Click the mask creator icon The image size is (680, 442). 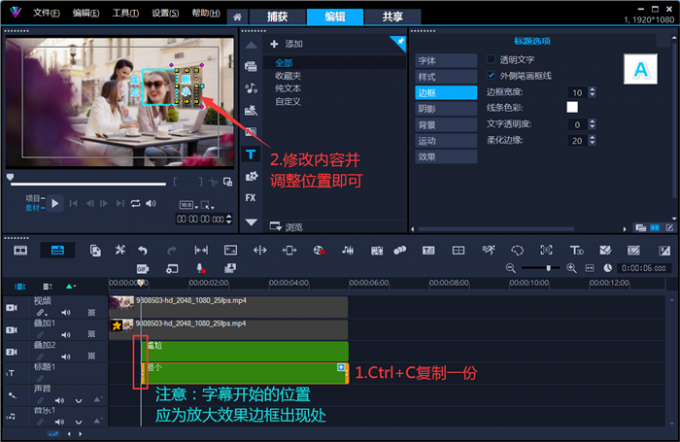pyautogui.click(x=517, y=250)
